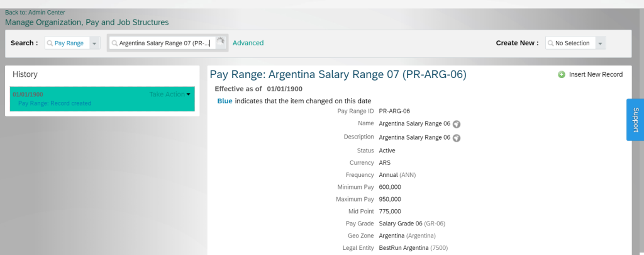644x255 pixels.
Task: Click the magnifier icon in the Argentina Salary Range search field
Action: [x=114, y=43]
